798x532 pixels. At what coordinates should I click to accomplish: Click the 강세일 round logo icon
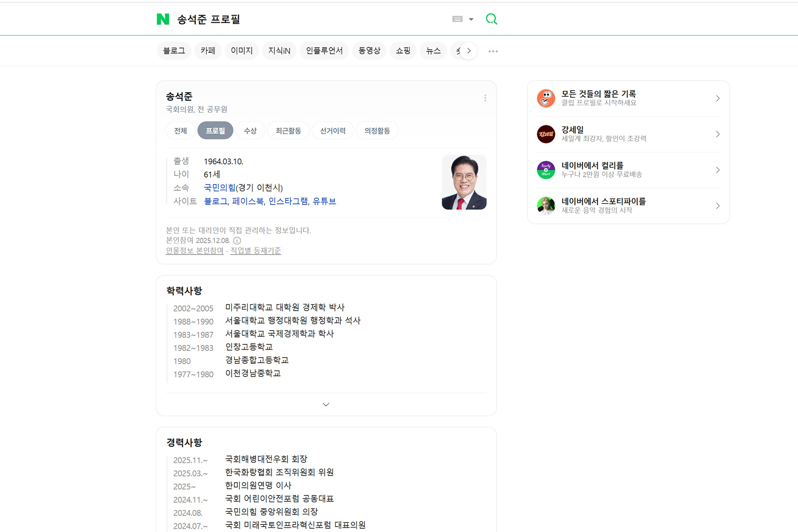(x=546, y=134)
